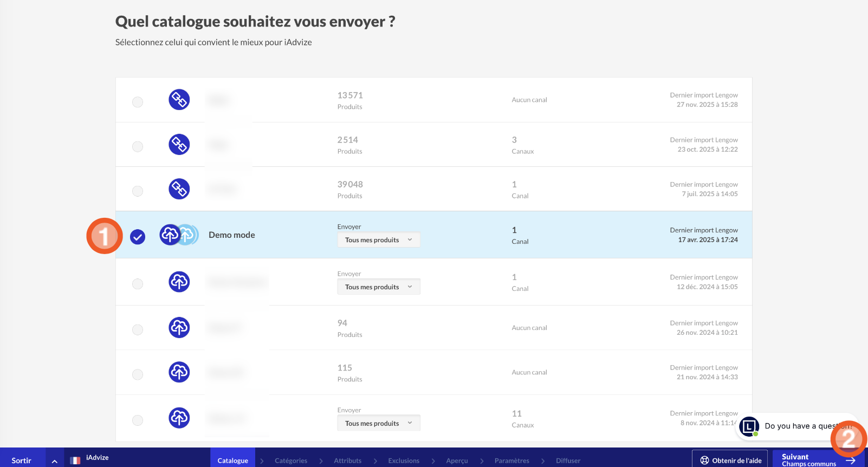Click the link icon of the 2514-product catalogue
The width and height of the screenshot is (868, 467).
point(179,145)
